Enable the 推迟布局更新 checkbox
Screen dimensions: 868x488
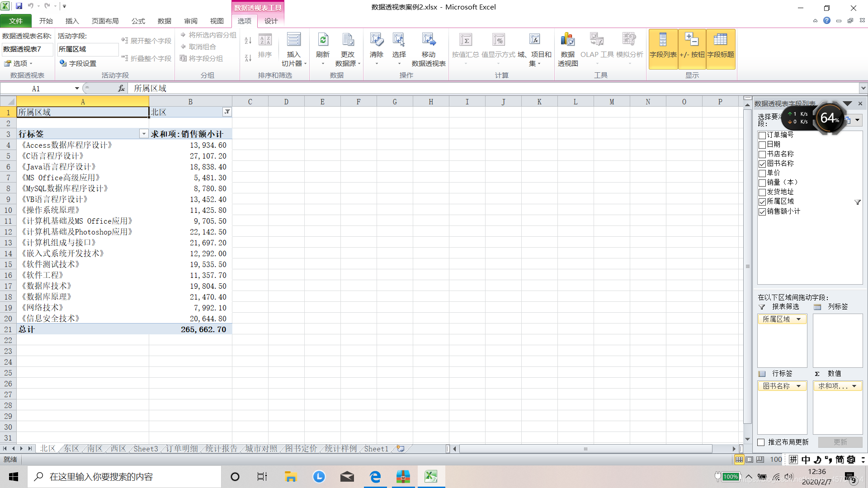[x=761, y=442]
